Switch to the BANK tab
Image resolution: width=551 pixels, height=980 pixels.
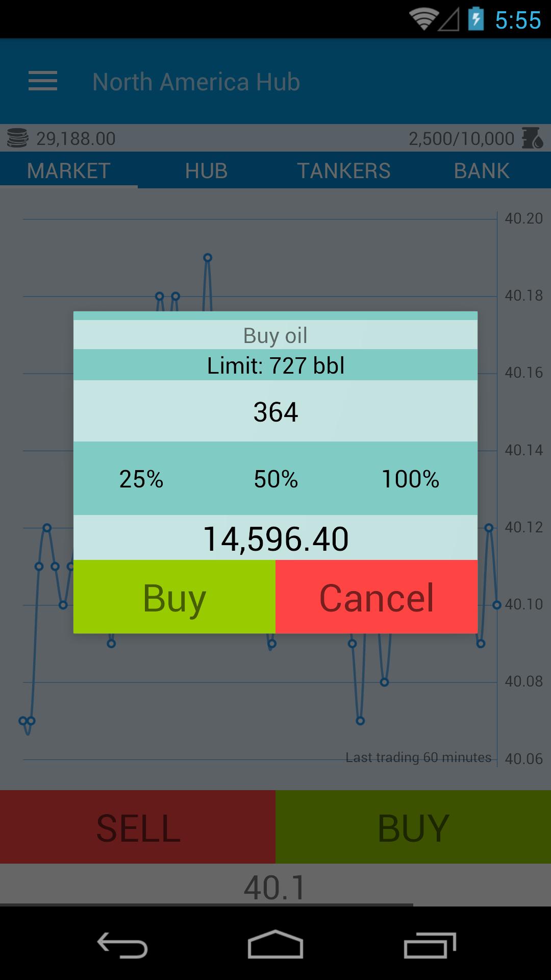(x=481, y=170)
